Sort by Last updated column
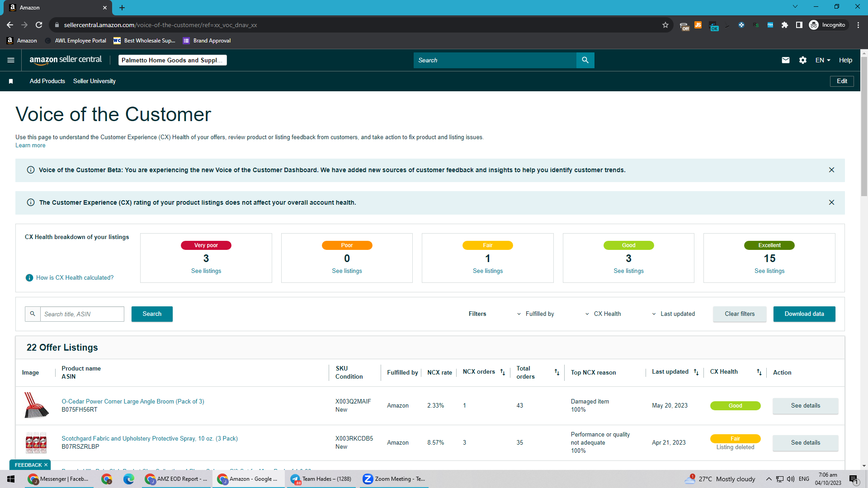Viewport: 868px width, 488px height. pos(696,372)
